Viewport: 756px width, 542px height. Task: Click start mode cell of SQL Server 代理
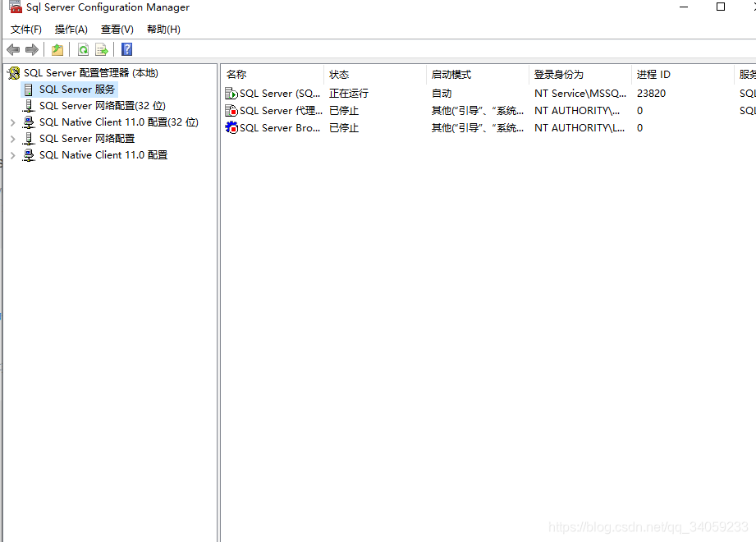click(x=477, y=110)
